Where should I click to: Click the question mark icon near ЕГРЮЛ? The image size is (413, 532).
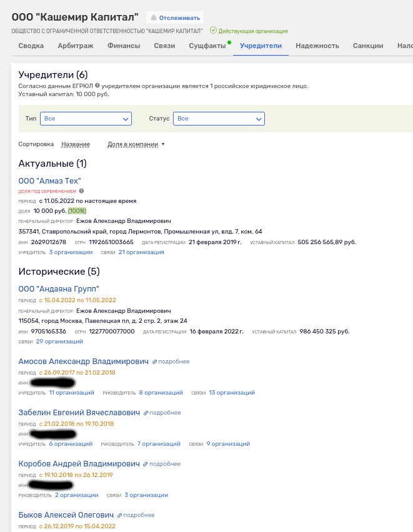tap(97, 86)
